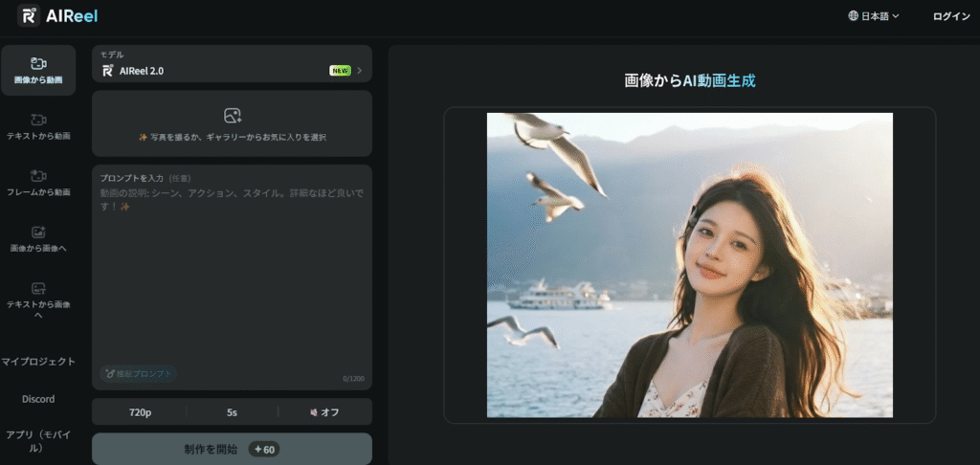This screenshot has width=980, height=465.
Task: Open テキストから動画 sidebar icon
Action: coord(38,120)
